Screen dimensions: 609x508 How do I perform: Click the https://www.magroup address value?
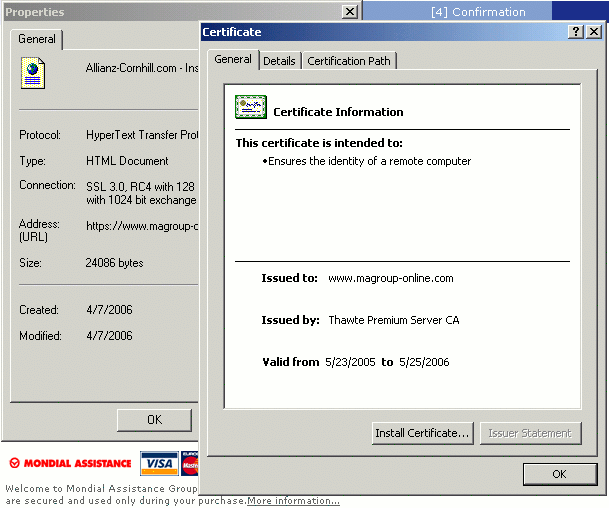coord(142,226)
